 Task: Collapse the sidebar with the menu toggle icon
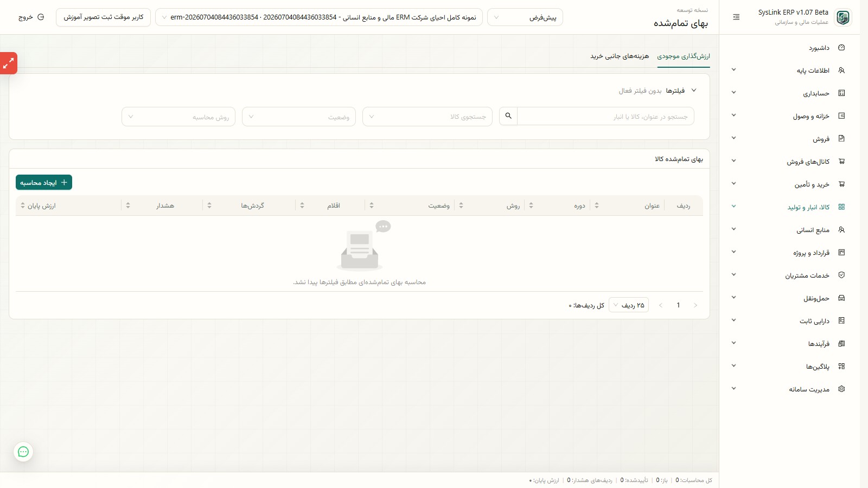click(736, 17)
